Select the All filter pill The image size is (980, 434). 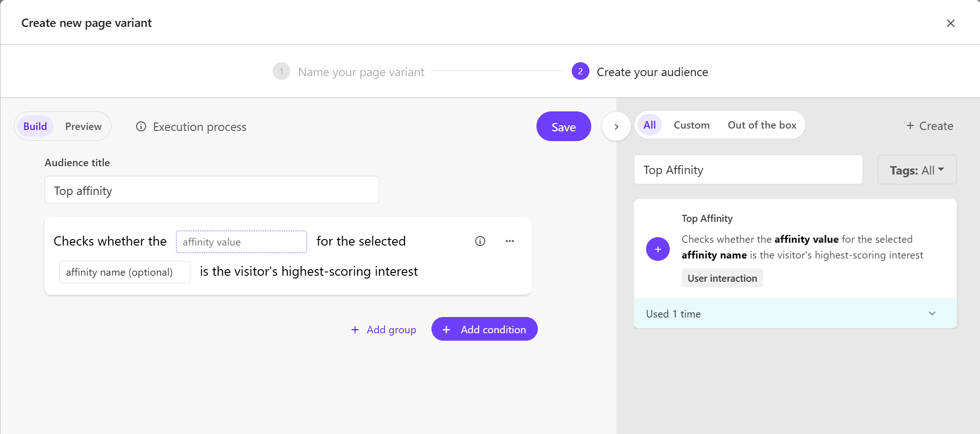(x=649, y=125)
